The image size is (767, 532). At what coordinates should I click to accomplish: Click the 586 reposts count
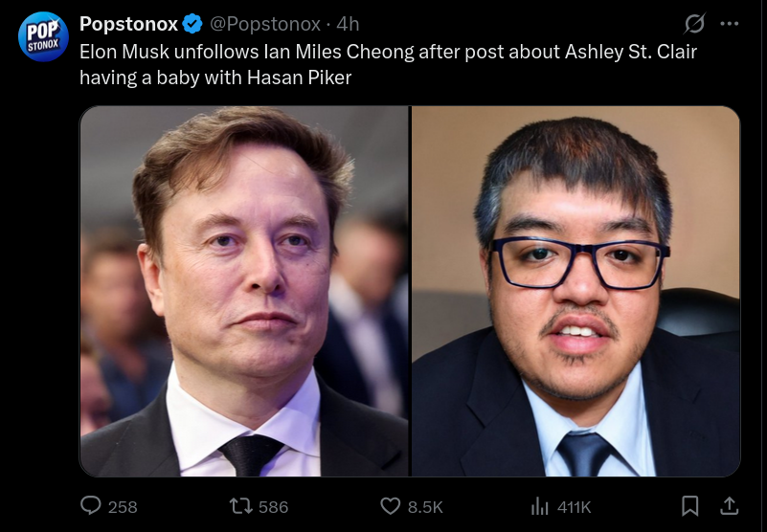click(273, 507)
